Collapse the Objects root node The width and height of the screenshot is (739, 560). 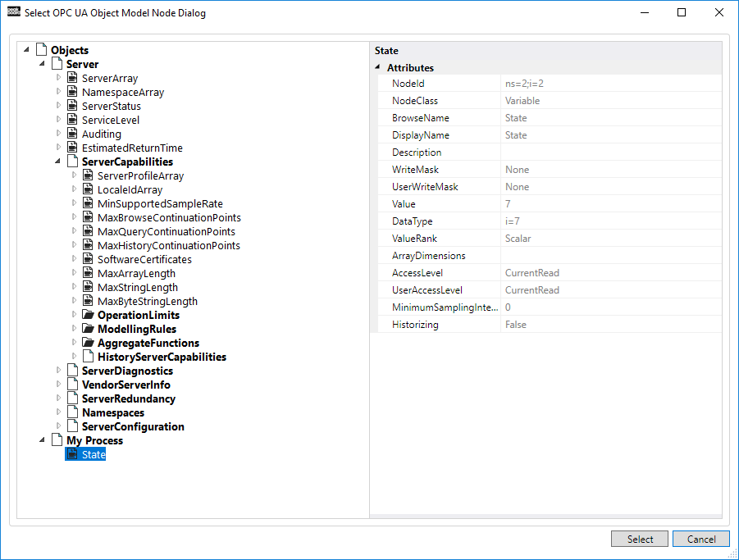coord(27,51)
